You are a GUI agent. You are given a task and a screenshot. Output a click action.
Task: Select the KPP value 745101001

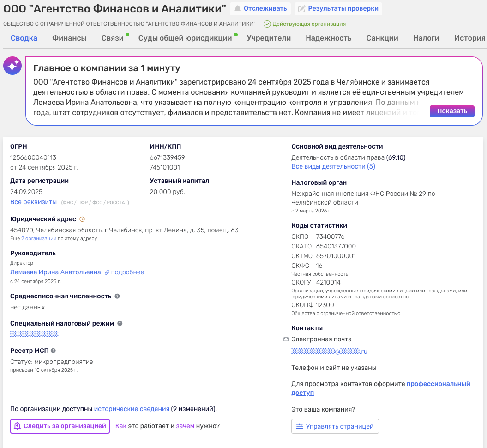pos(165,168)
